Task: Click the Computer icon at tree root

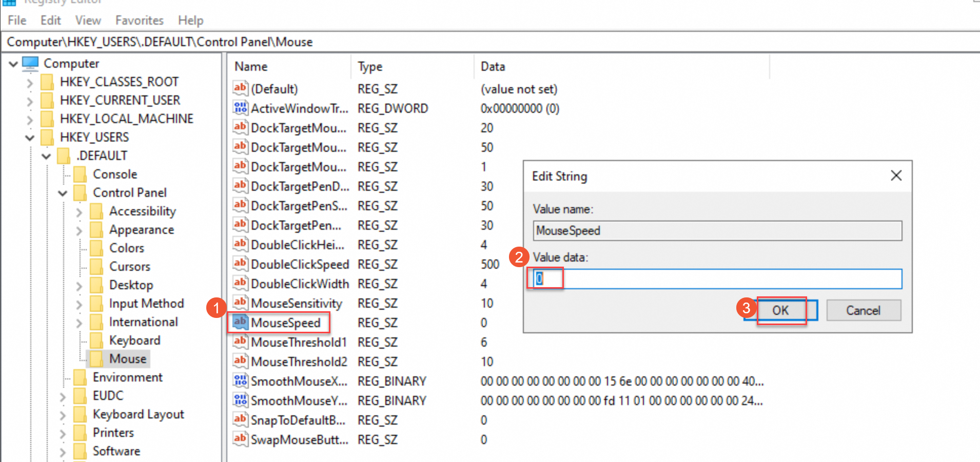Action: coord(31,64)
